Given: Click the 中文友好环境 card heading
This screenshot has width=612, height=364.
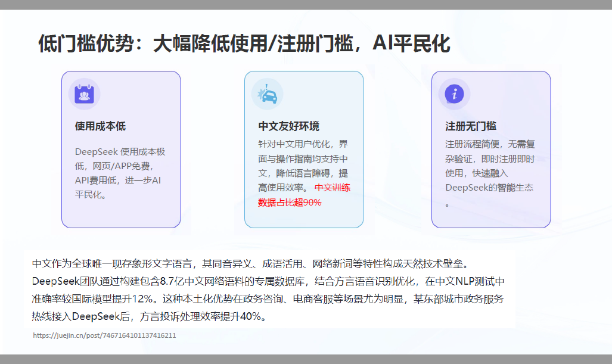Looking at the screenshot, I should tap(289, 126).
